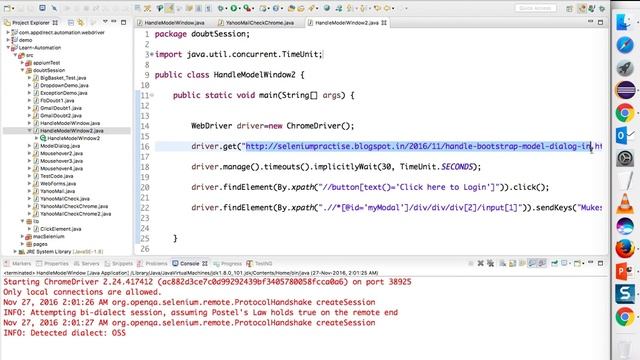This screenshot has height=360, width=640.
Task: Open Finder from the Dock
Action: pos(624,22)
